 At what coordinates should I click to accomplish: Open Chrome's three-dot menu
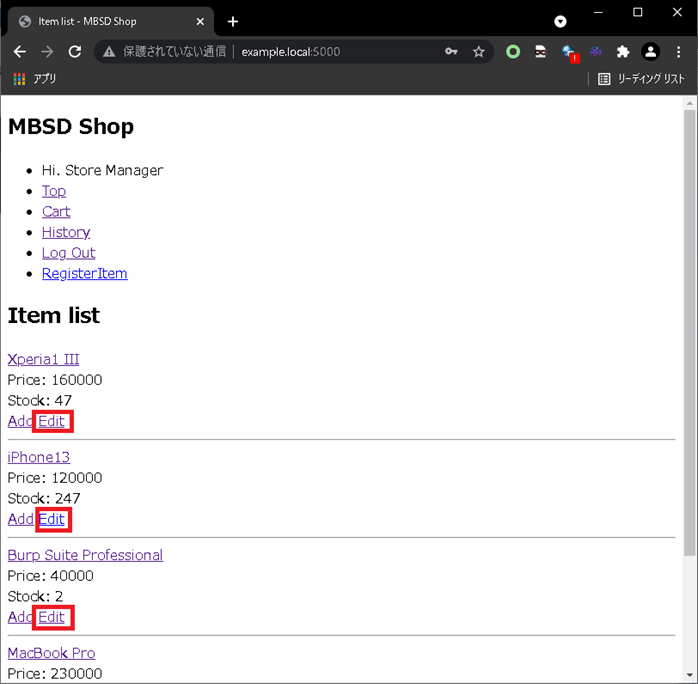[678, 52]
